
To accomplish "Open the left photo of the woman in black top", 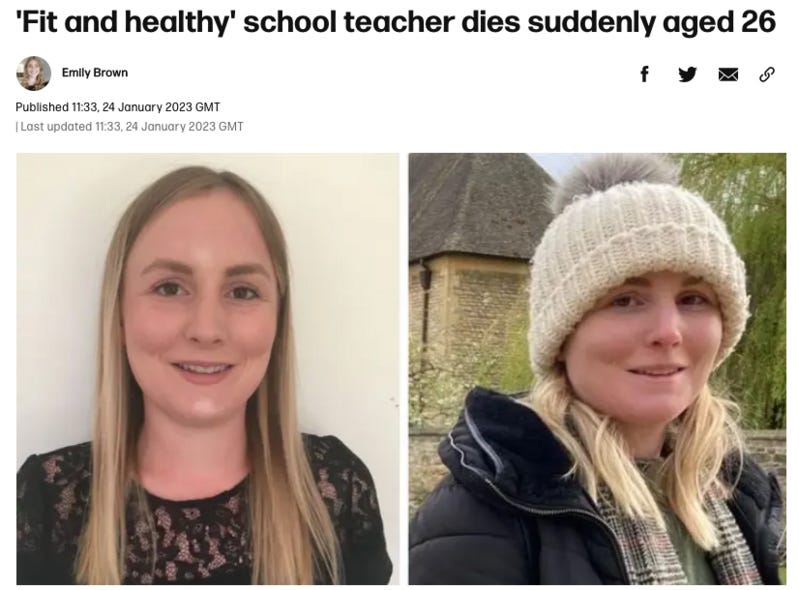I will click(x=208, y=368).
